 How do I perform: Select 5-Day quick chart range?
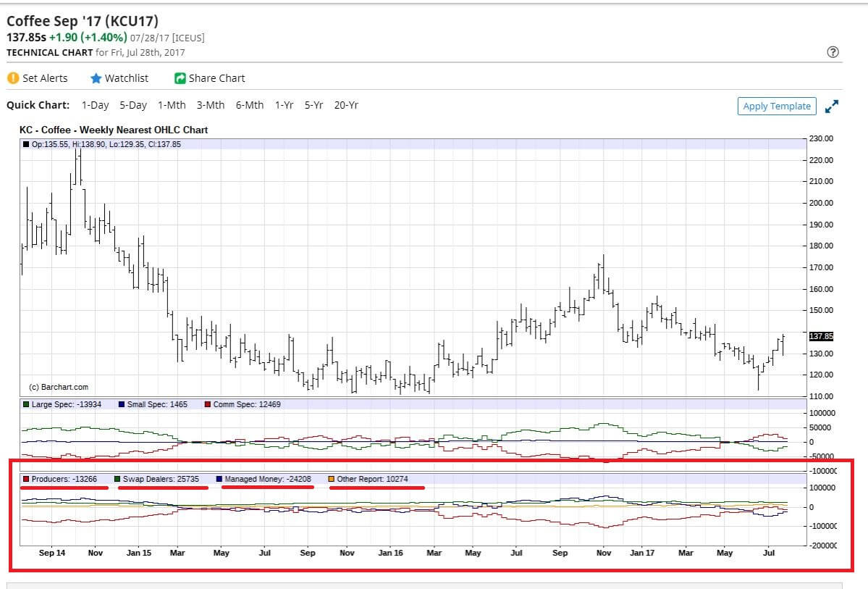[x=133, y=105]
